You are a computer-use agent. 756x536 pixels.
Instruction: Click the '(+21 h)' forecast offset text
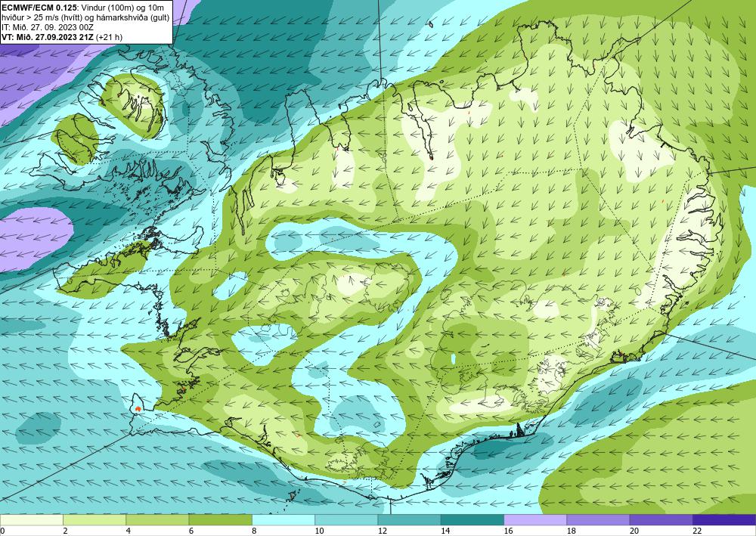point(110,36)
